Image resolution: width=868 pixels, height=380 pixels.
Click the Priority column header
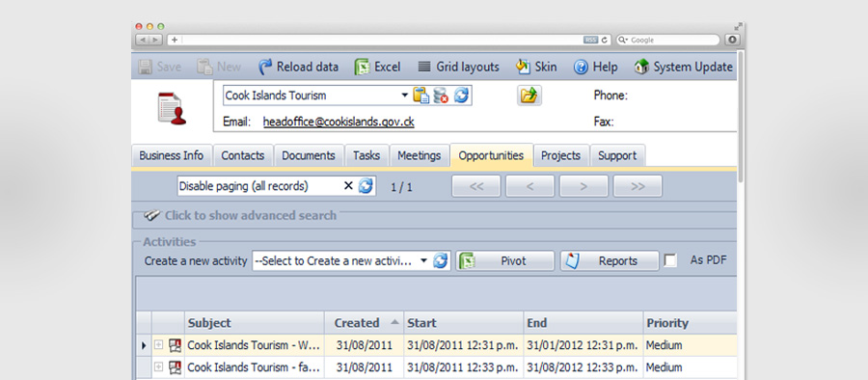[691, 323]
